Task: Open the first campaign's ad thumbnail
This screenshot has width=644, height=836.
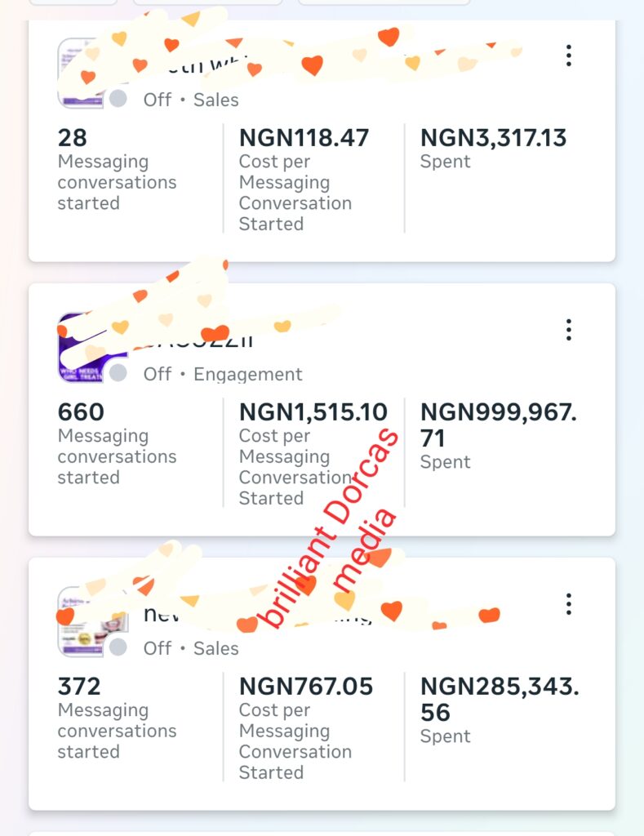Action: click(x=81, y=73)
